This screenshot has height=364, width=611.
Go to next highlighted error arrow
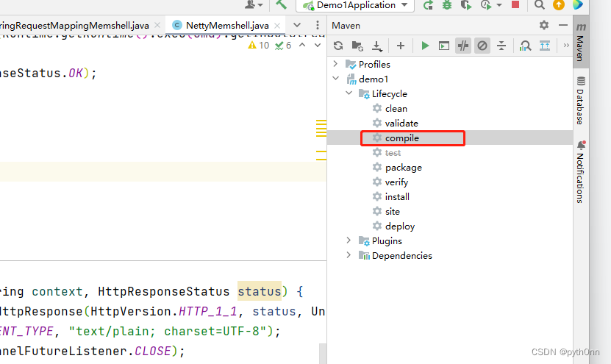tap(318, 45)
